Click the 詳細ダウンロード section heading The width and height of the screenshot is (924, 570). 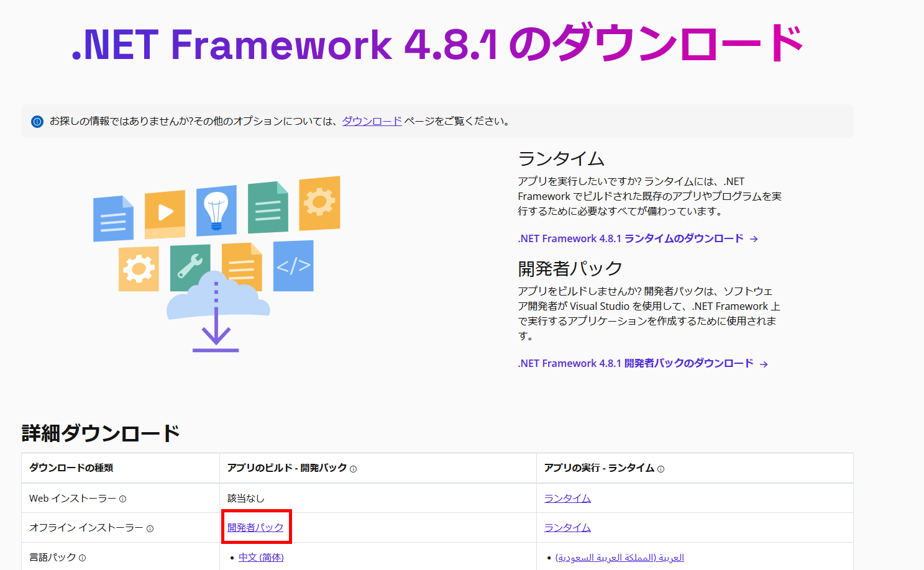(101, 433)
